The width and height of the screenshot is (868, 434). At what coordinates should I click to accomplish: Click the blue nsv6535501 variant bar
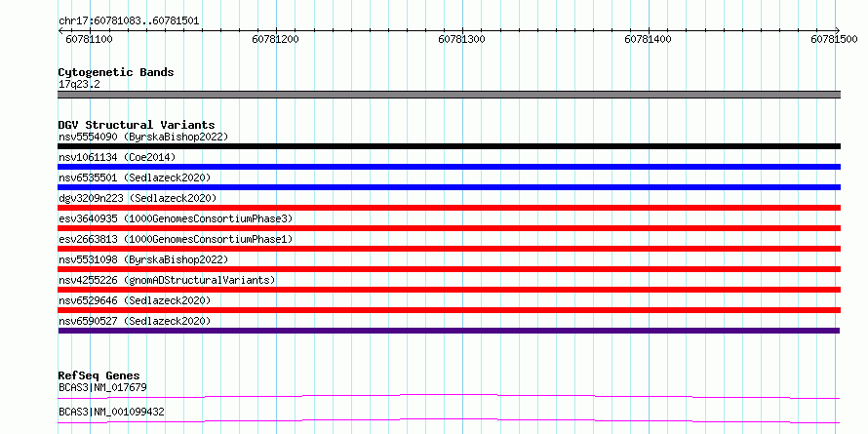(449, 187)
